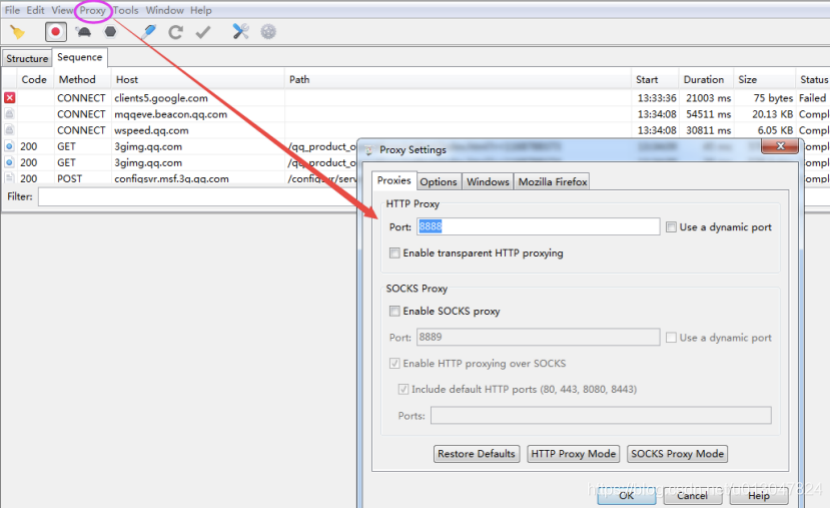The height and width of the screenshot is (508, 832).
Task: Click the dialog Help button
Action: (x=759, y=496)
